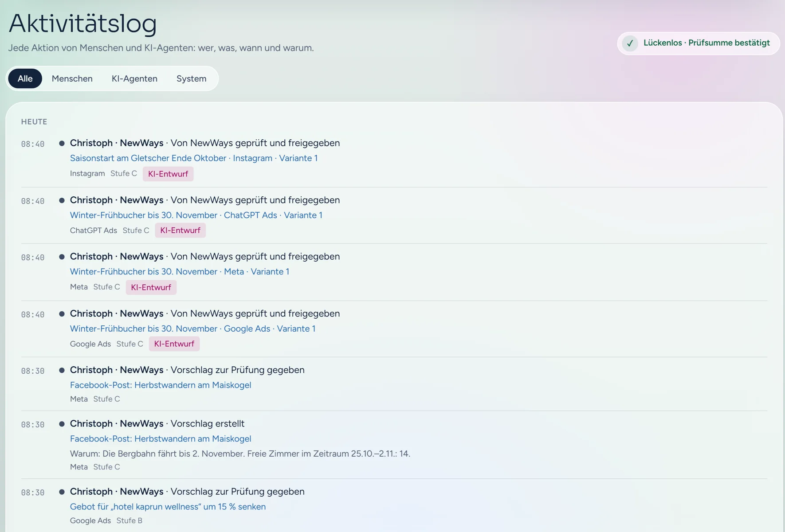This screenshot has height=532, width=785.
Task: Click the Google Ads Stufe B label
Action: 106,520
